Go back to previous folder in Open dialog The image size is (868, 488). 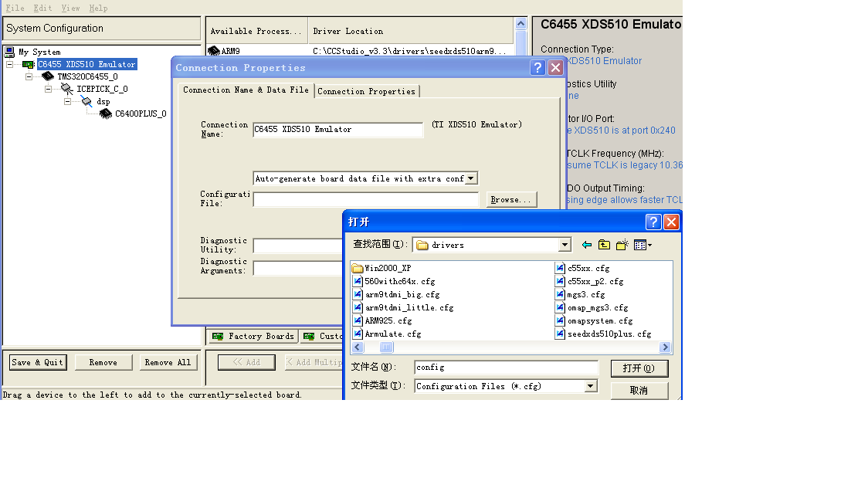point(587,245)
